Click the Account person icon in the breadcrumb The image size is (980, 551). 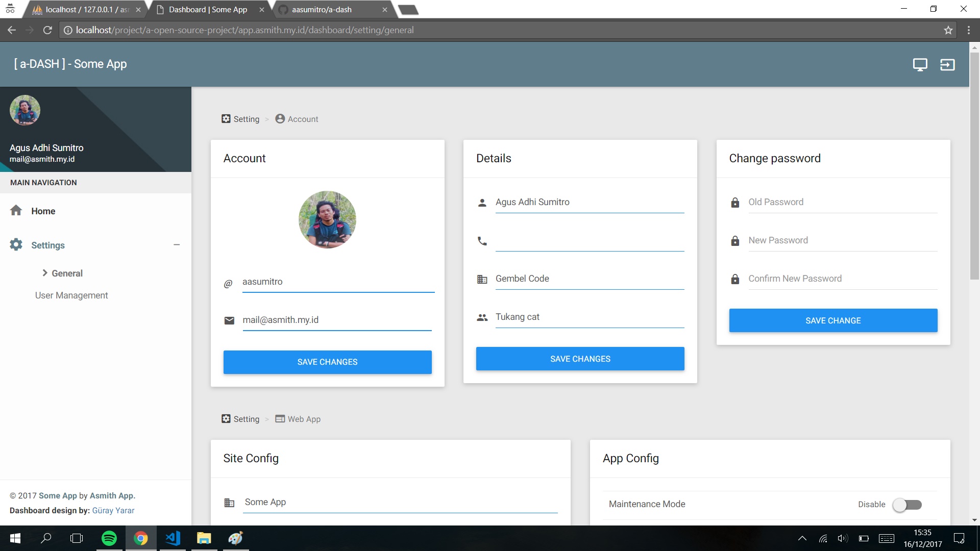280,118
